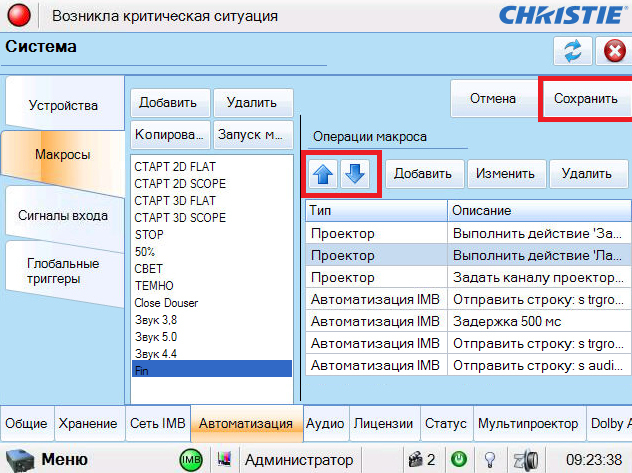Image resolution: width=632 pixels, height=473 pixels.
Task: Select the STOP macro
Action: [212, 234]
